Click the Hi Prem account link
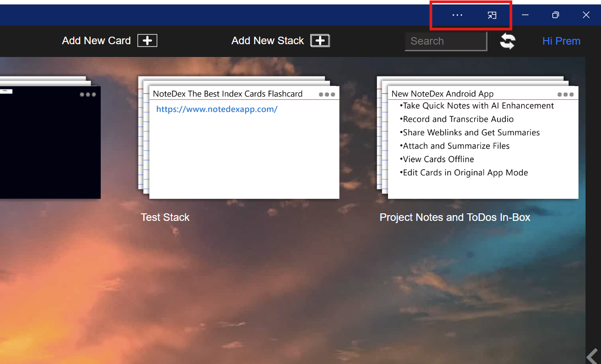The width and height of the screenshot is (601, 364). [561, 41]
